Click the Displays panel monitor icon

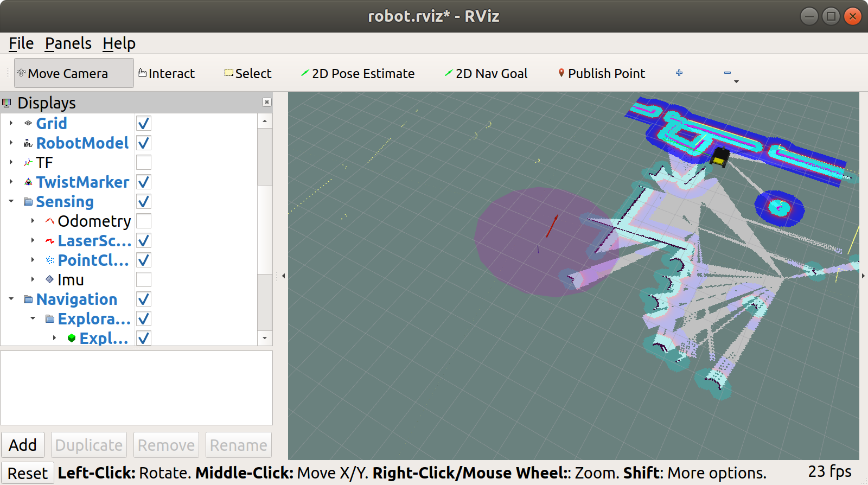[7, 103]
